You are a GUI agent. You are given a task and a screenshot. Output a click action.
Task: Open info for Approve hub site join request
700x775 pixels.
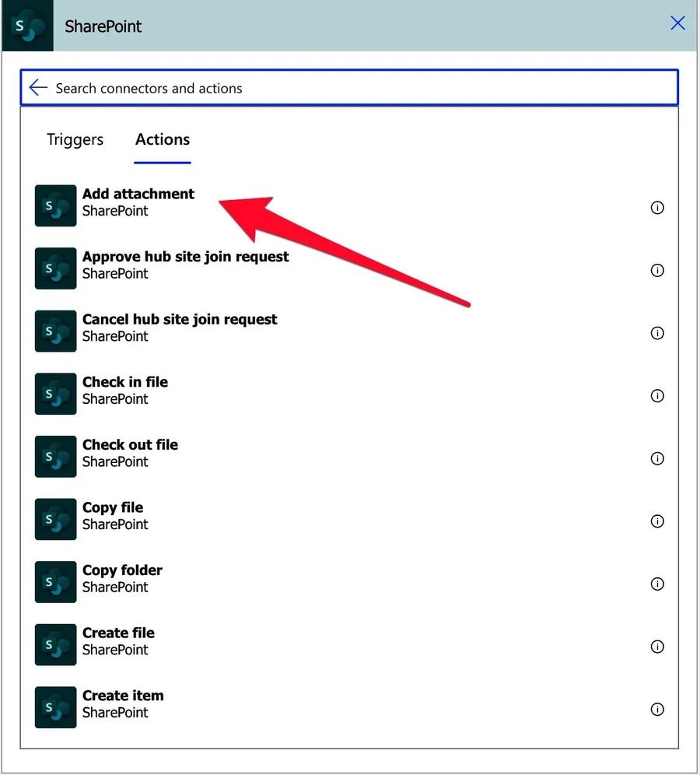(657, 271)
